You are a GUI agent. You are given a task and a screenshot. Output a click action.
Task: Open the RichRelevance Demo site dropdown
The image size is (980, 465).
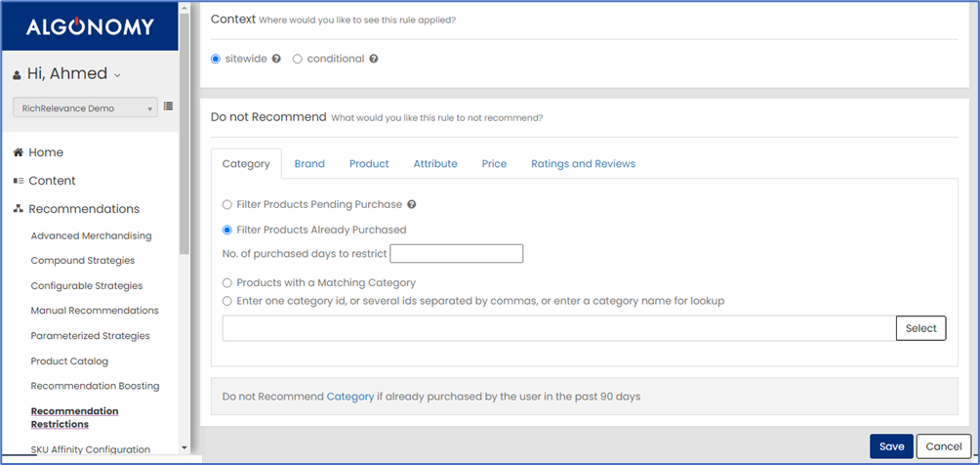85,108
